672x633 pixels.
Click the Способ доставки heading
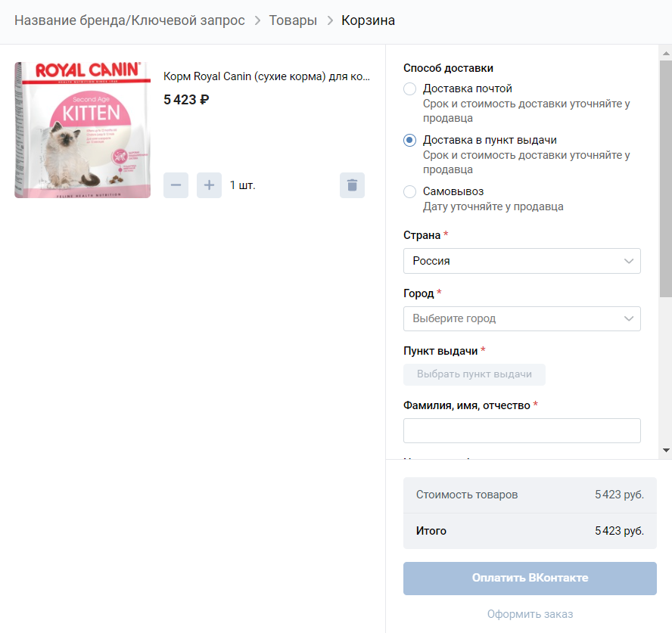click(448, 68)
